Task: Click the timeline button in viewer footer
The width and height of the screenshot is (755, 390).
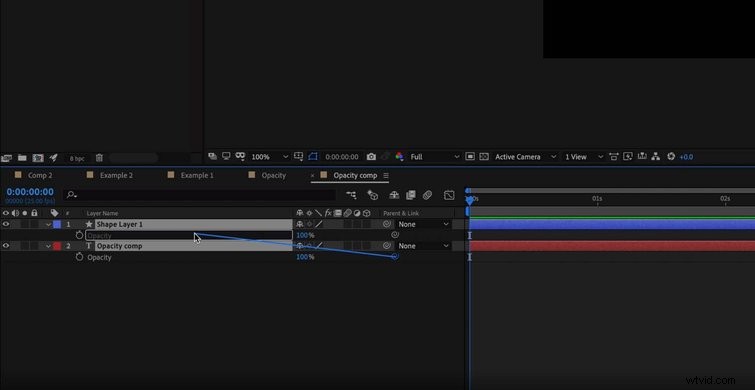Action: click(x=641, y=156)
